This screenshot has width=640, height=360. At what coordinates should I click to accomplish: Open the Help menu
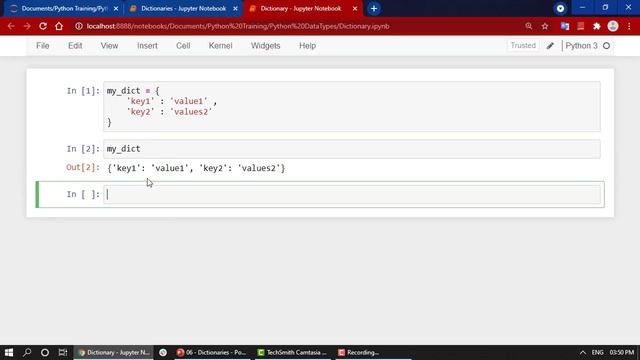(307, 46)
